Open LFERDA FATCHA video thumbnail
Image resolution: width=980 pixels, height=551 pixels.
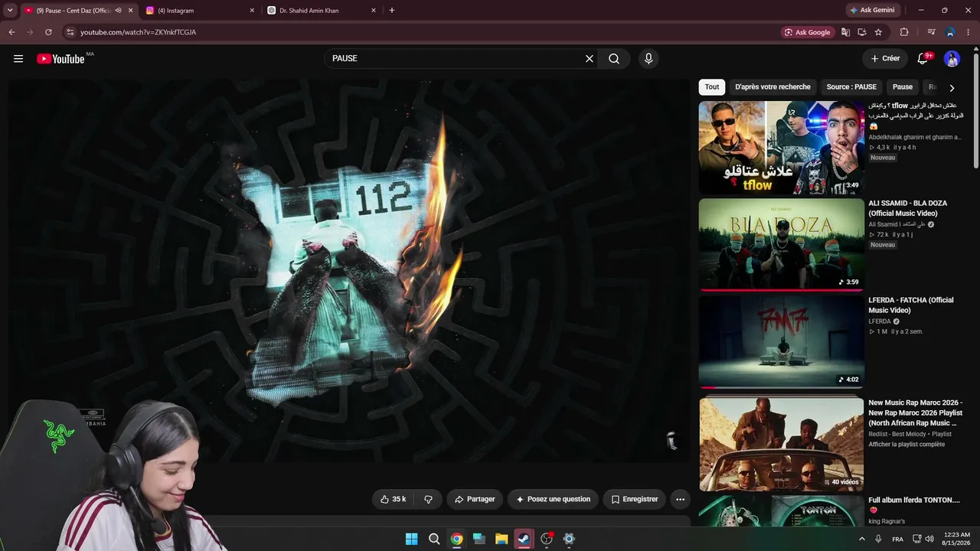click(x=781, y=342)
